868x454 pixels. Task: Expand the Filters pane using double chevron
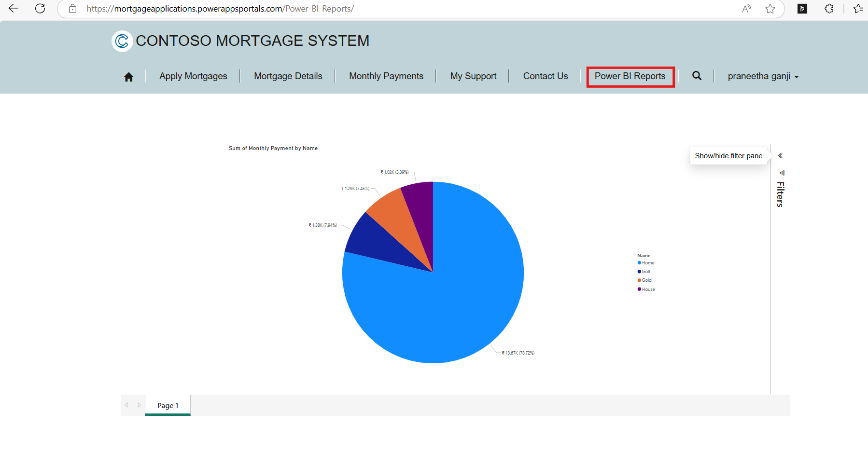[780, 156]
